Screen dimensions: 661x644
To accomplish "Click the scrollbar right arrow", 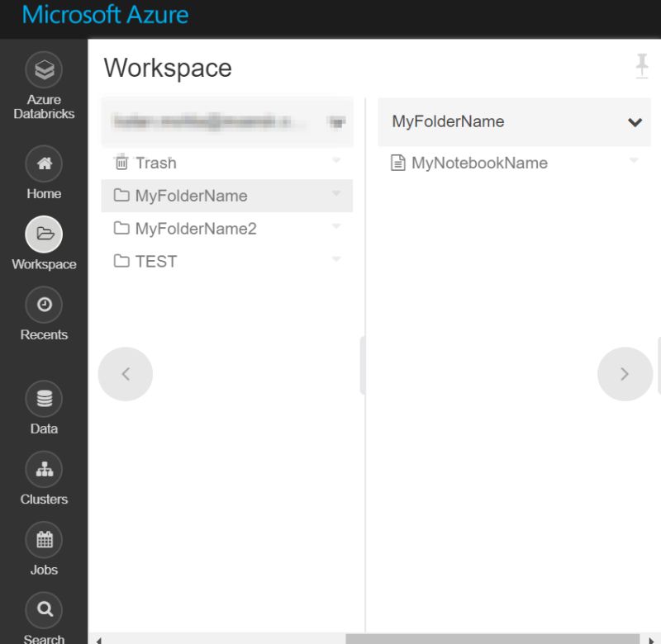I will pos(650,640).
